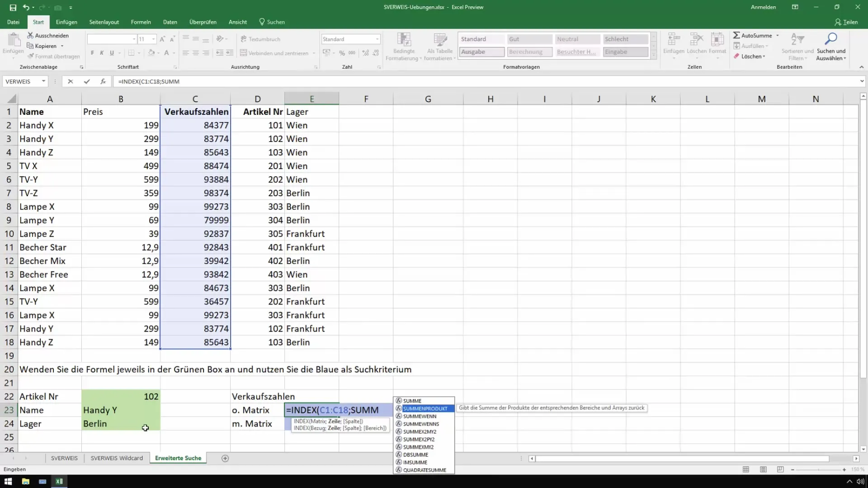Open the font size dropdown
Screen dimensions: 868x488
[x=154, y=39]
